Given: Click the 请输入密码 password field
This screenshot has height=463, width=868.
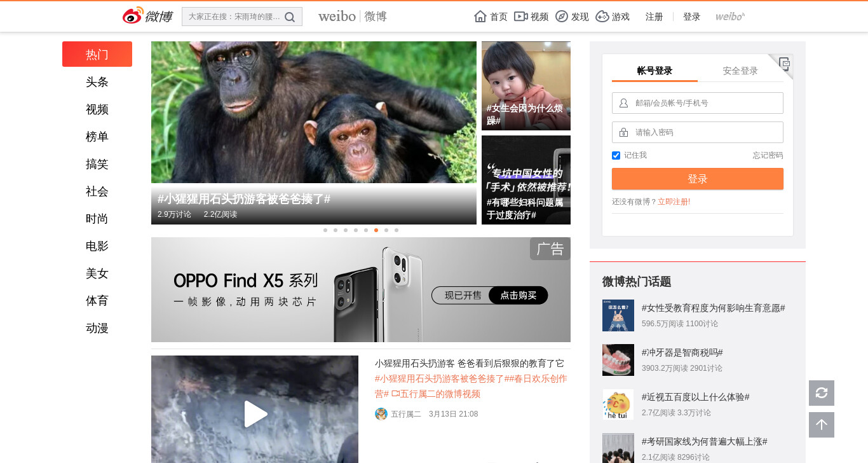Looking at the screenshot, I should (x=698, y=132).
